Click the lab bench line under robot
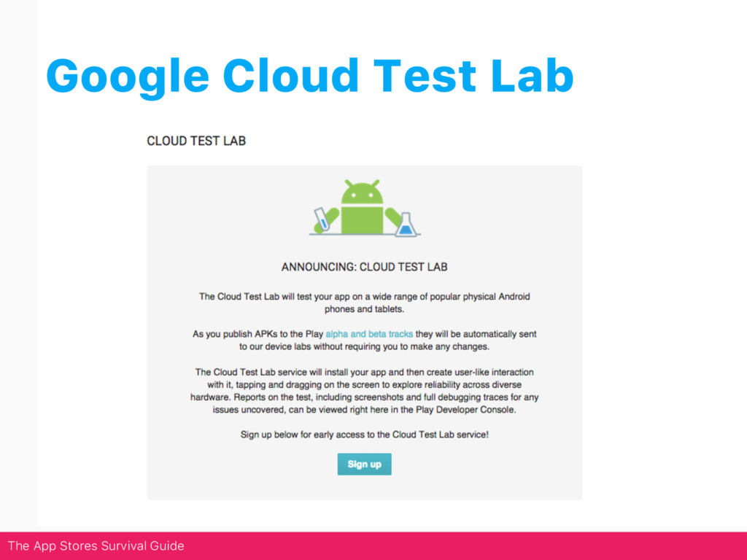 point(365,235)
